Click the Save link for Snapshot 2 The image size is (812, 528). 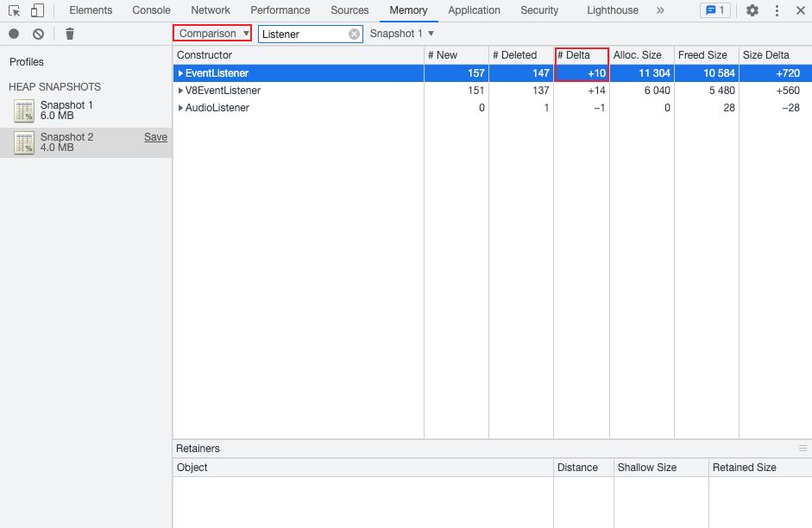pos(155,137)
